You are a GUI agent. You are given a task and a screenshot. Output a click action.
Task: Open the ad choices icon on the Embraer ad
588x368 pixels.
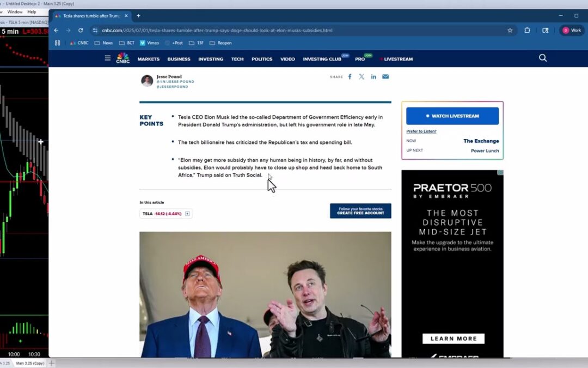pyautogui.click(x=500, y=173)
